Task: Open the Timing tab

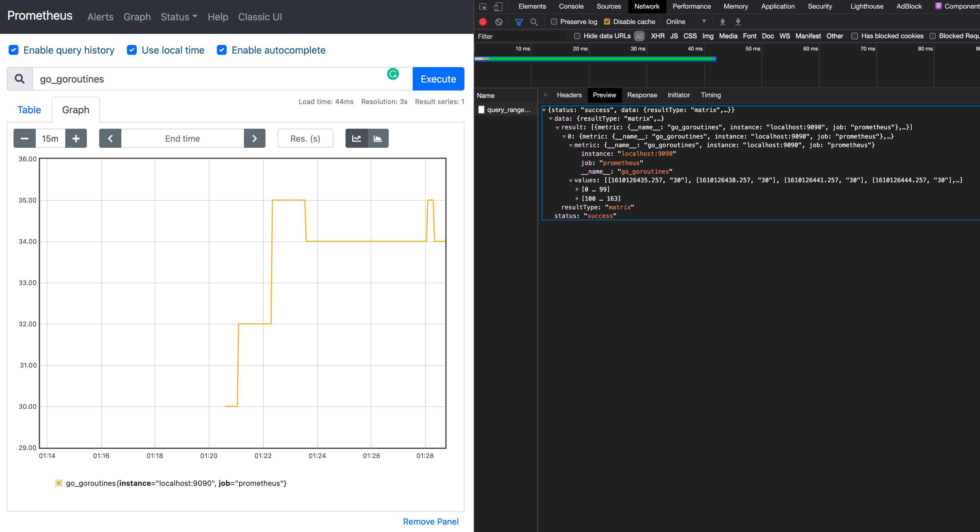Action: pos(711,95)
